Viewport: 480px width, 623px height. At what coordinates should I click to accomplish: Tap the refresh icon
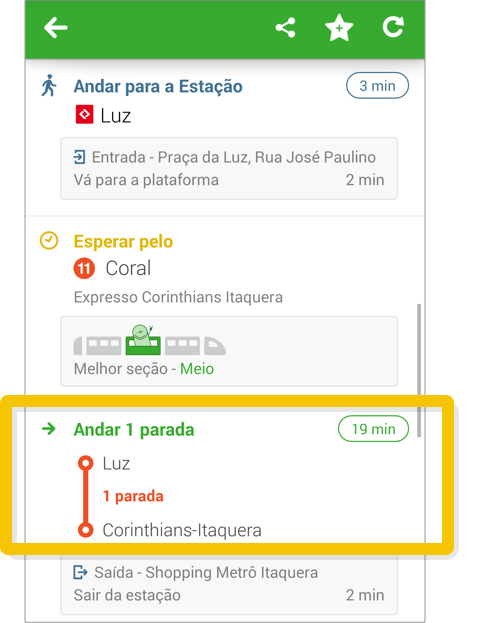pos(393,27)
